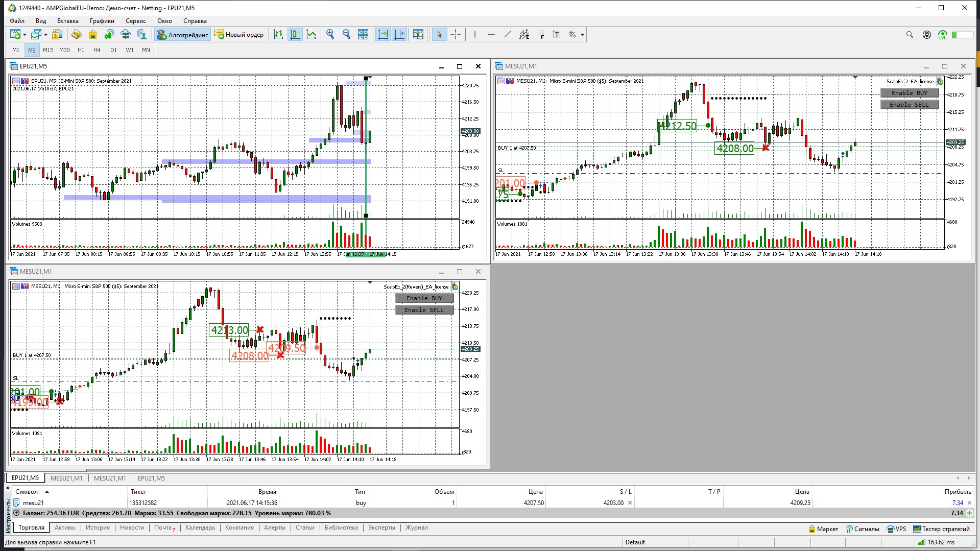980x551 pixels.
Task: Close the mesu21 position with the X
Action: tap(969, 503)
